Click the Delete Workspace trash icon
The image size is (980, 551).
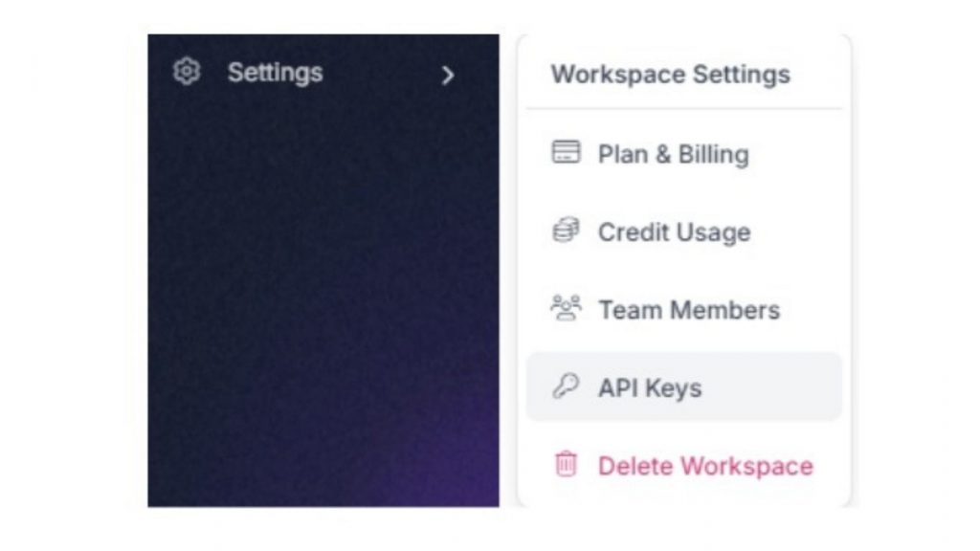(x=567, y=466)
